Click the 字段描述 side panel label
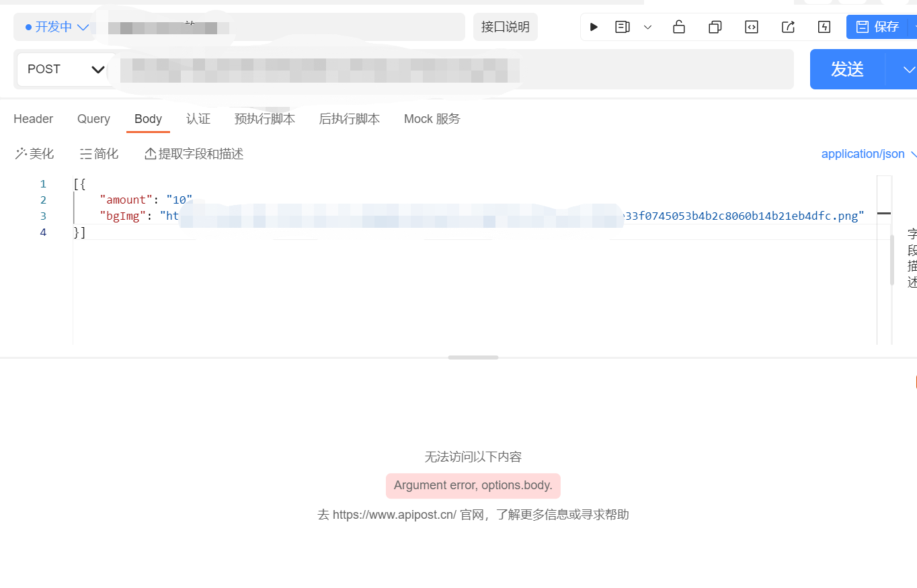The image size is (917, 588). (912, 258)
